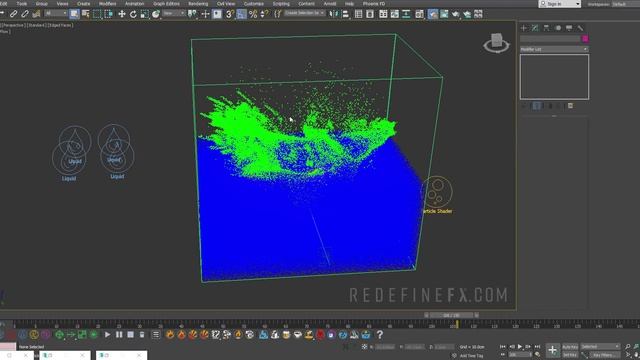Click the Phoenix toolbar Play simulation button
The height and width of the screenshot is (360, 640).
(107, 335)
